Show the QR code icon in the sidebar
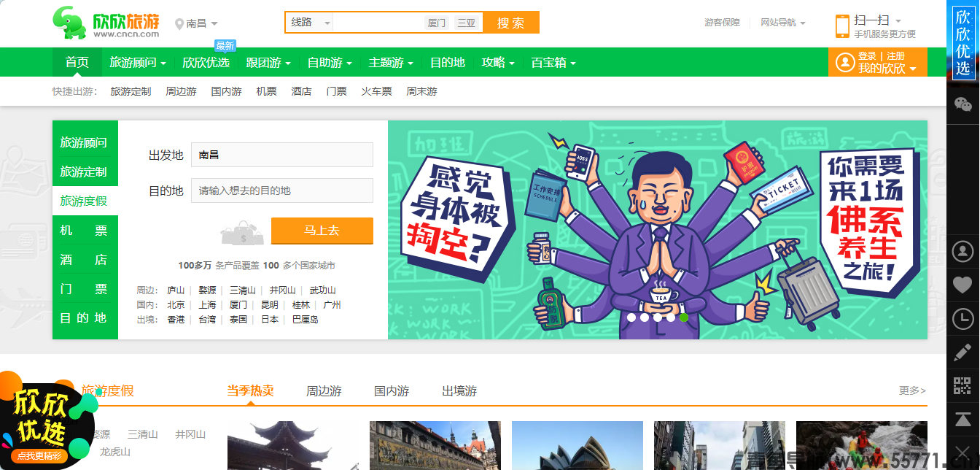980x470 pixels. click(x=963, y=386)
